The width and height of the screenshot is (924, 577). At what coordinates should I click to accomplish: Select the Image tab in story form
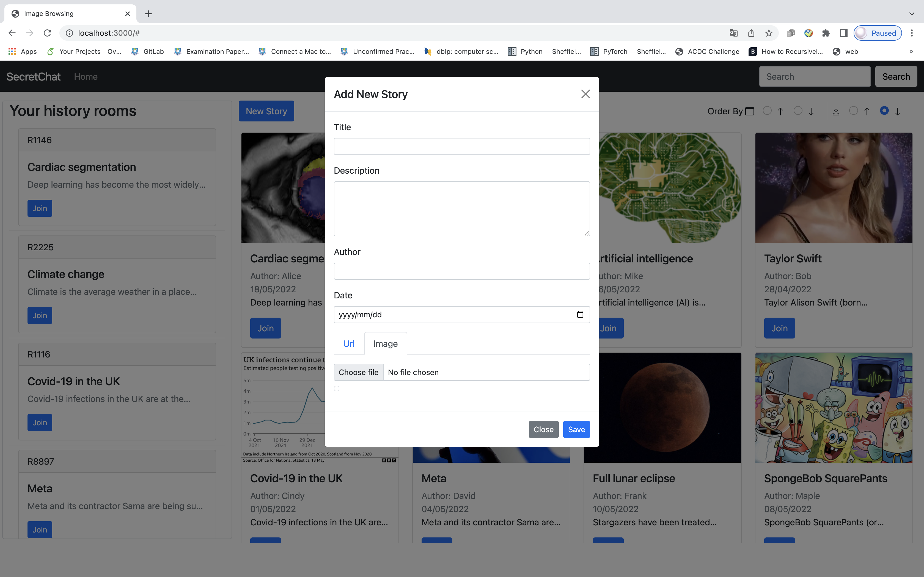(x=385, y=343)
